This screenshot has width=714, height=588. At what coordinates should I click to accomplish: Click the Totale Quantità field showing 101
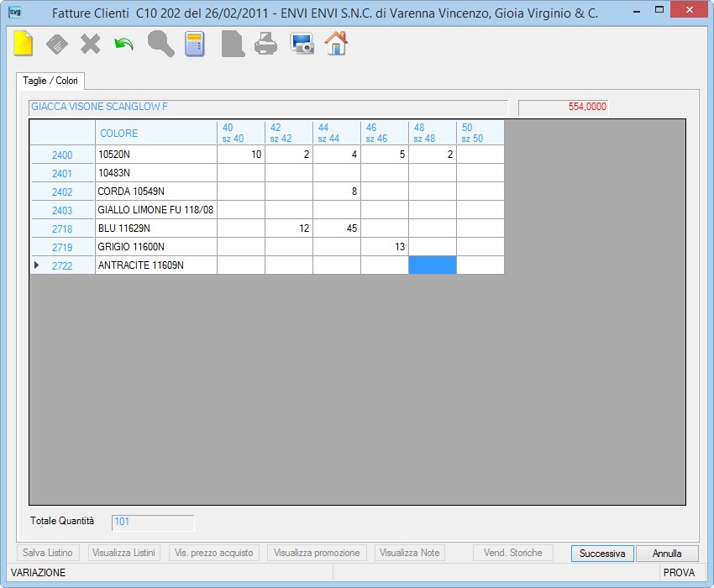coord(153,522)
